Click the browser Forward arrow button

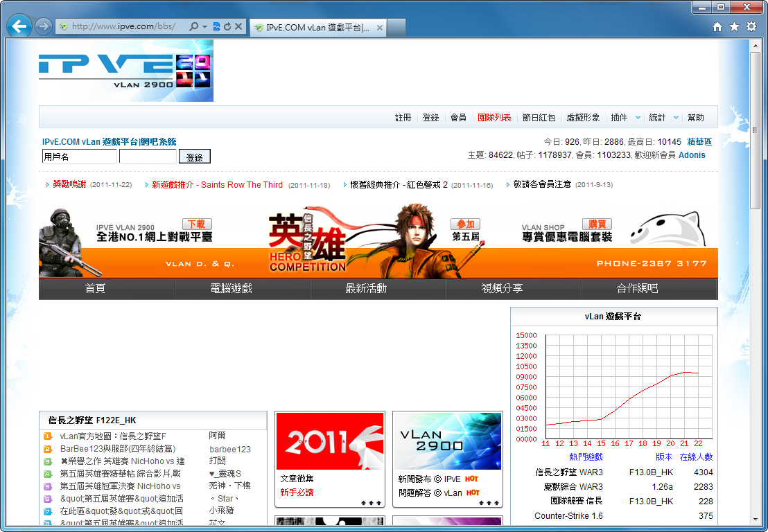(43, 26)
